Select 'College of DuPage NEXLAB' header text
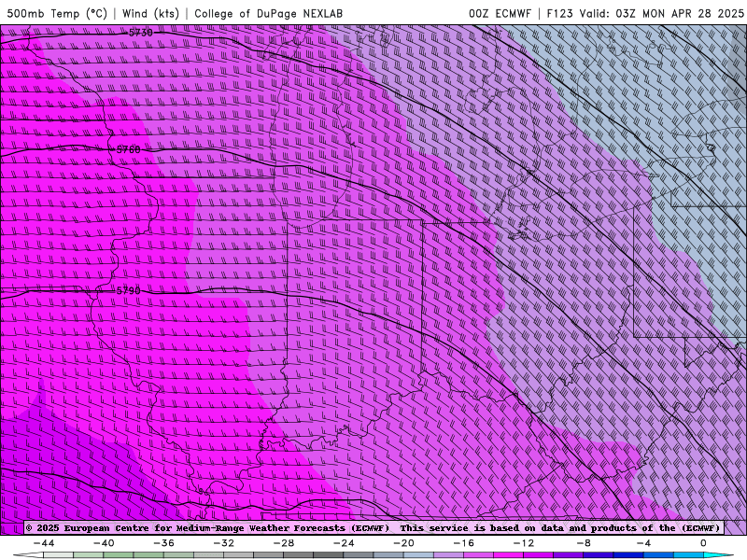Image resolution: width=747 pixels, height=560 pixels. click(x=268, y=13)
